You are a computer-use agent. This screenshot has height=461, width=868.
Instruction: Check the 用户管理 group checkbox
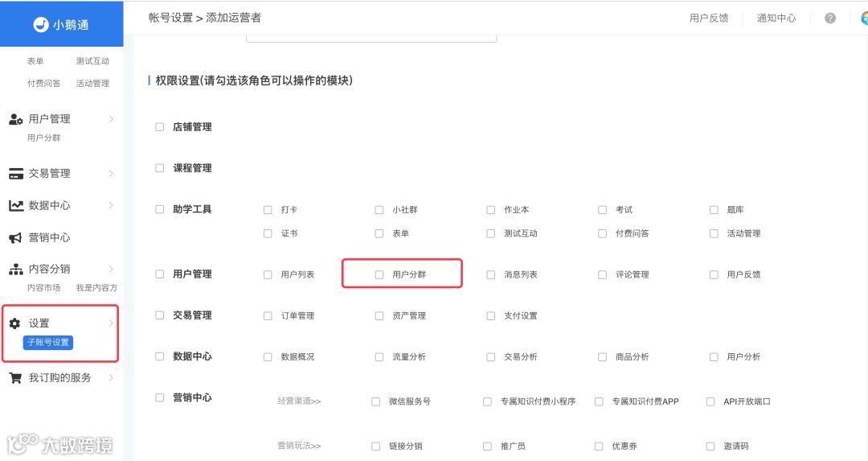(159, 274)
